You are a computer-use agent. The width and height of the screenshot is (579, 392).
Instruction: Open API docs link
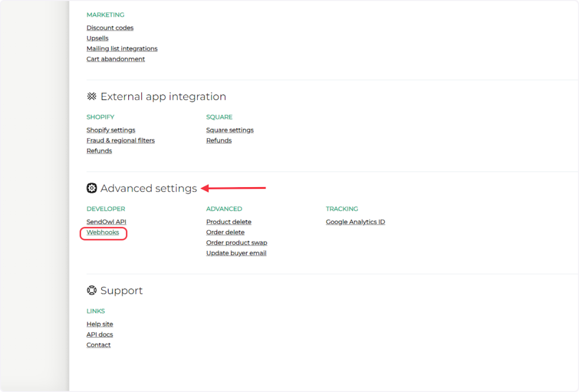100,335
